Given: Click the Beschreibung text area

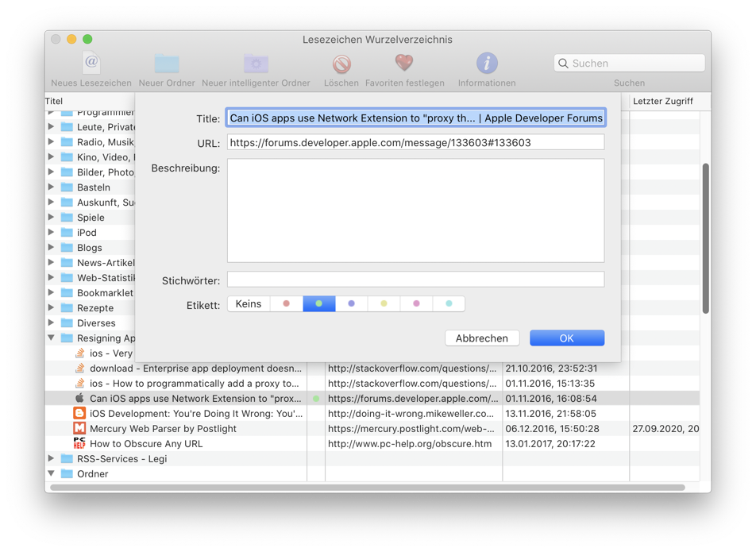Looking at the screenshot, I should tap(415, 210).
